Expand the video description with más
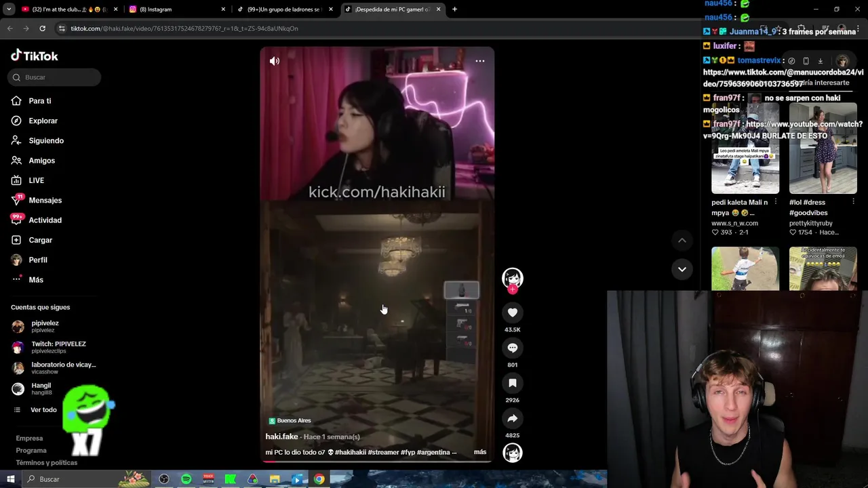Viewport: 868px width, 488px height. pyautogui.click(x=479, y=452)
